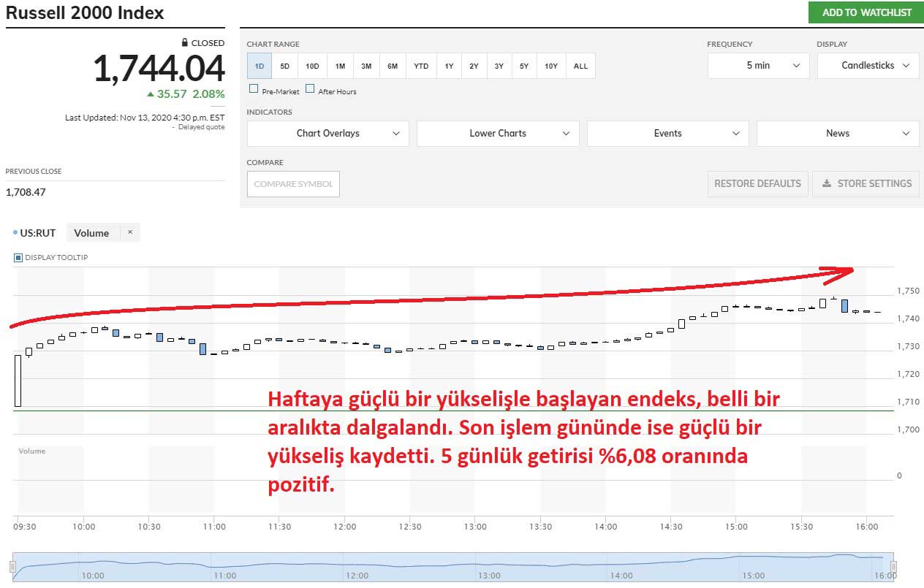Screen dimensions: 924x588
Task: Select the 5D chart range
Action: coord(285,66)
